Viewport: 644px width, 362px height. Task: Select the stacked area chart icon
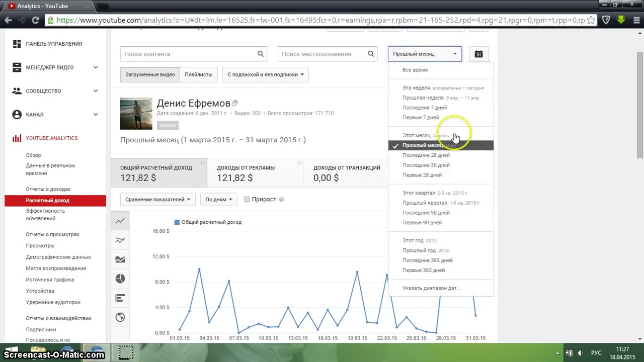point(120,259)
